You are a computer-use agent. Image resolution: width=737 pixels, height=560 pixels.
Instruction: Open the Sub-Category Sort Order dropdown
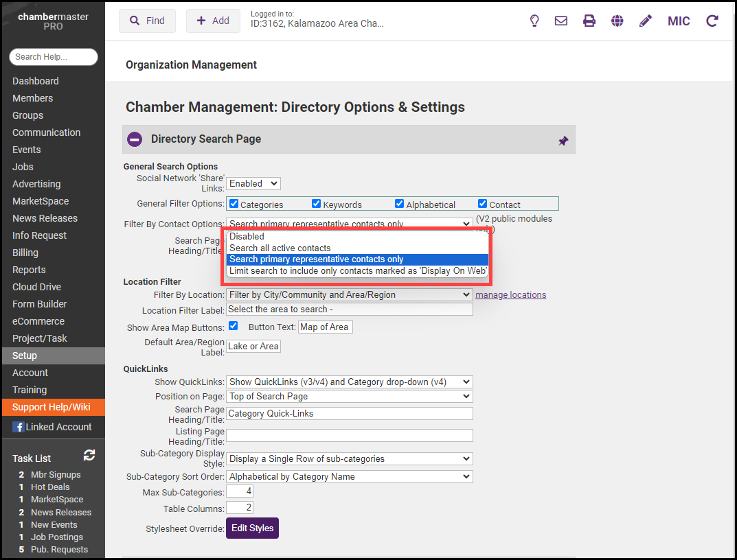coord(349,476)
